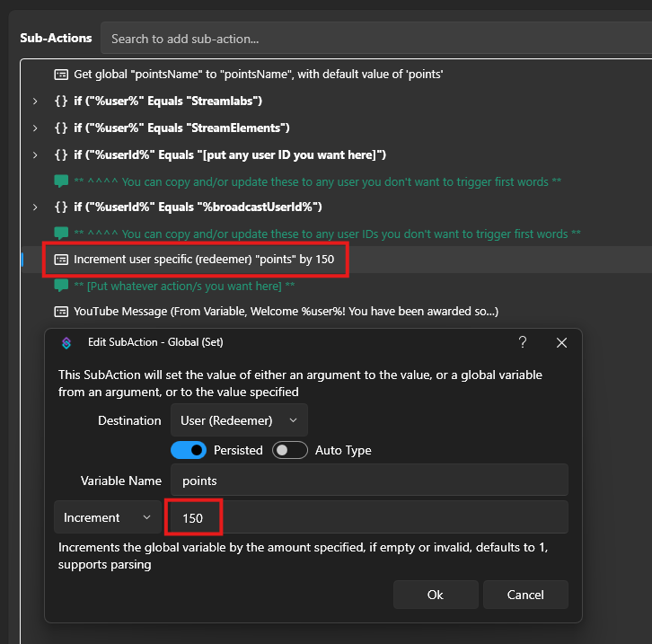
Task: Click the Increment user specific sub-action icon
Action: click(x=61, y=260)
